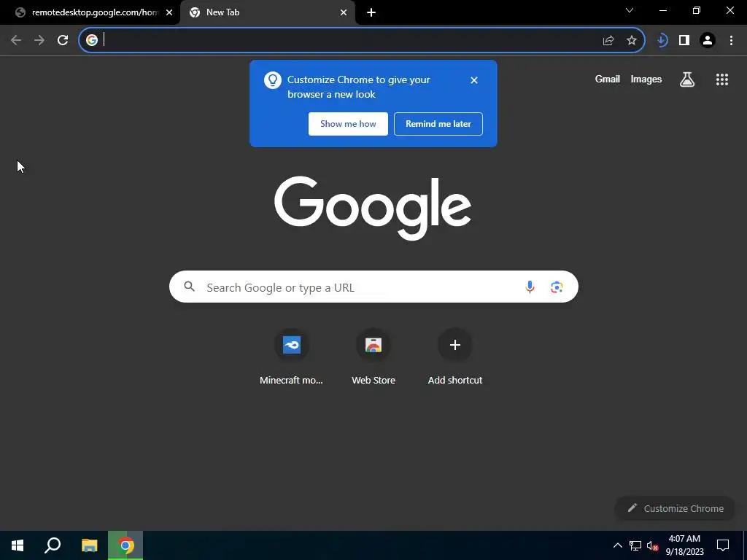Click Show me how

tap(348, 124)
